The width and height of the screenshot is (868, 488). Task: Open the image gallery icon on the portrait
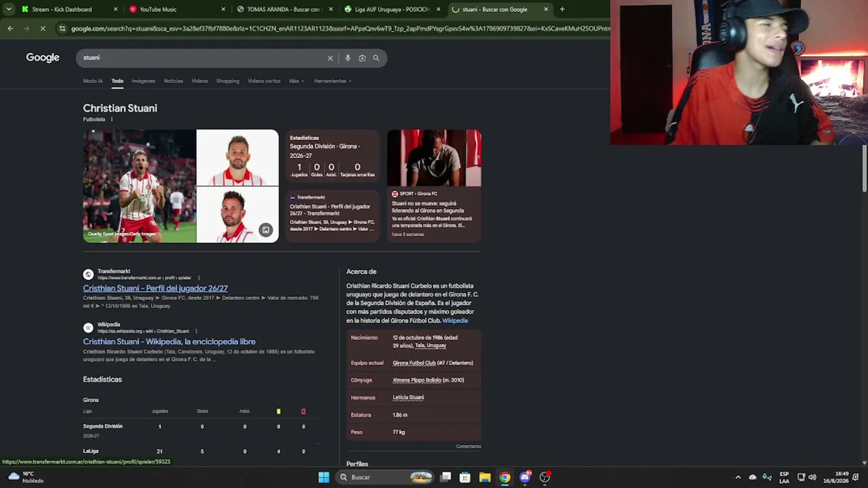pos(266,230)
